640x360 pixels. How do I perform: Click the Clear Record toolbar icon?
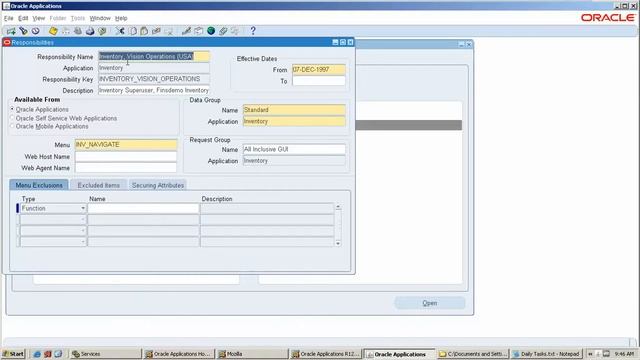156,31
